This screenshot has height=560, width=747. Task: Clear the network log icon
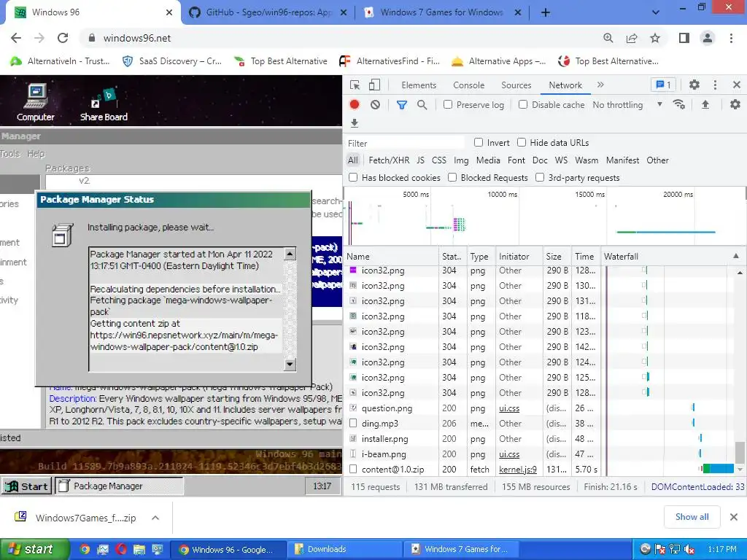[376, 105]
